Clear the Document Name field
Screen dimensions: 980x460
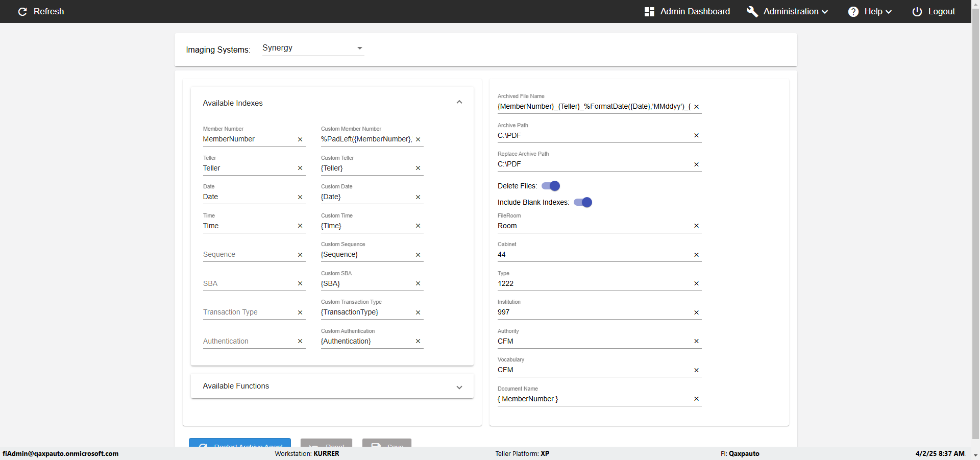696,399
